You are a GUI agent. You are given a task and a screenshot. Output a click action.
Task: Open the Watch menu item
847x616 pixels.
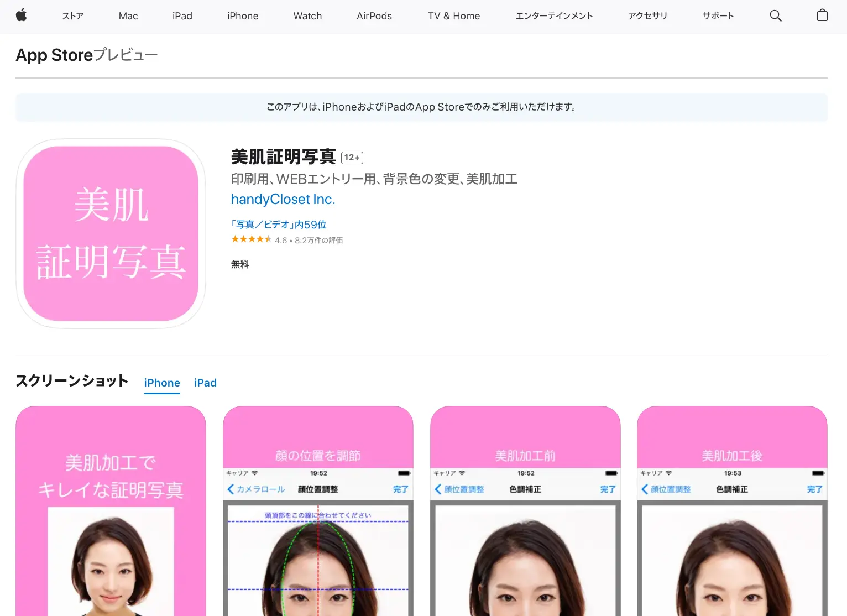[307, 16]
